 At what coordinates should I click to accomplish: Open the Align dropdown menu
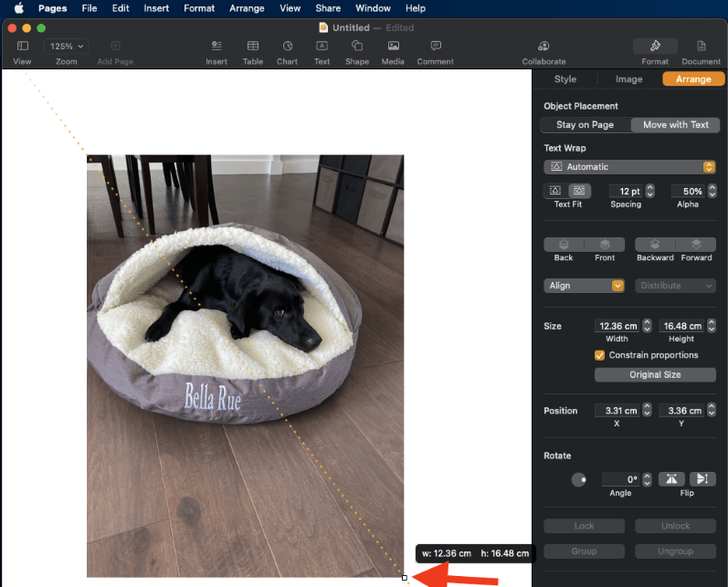pos(584,286)
